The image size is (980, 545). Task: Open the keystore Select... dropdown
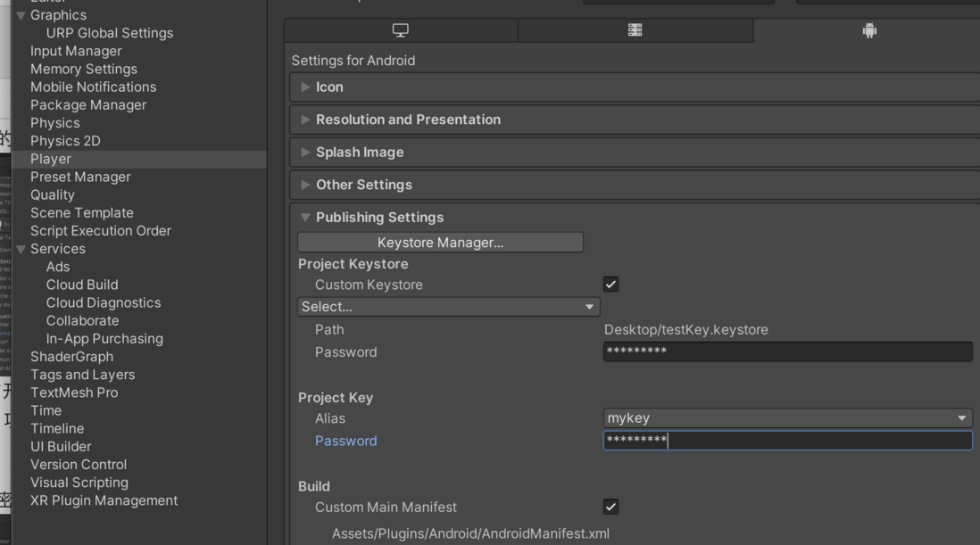pyautogui.click(x=447, y=306)
